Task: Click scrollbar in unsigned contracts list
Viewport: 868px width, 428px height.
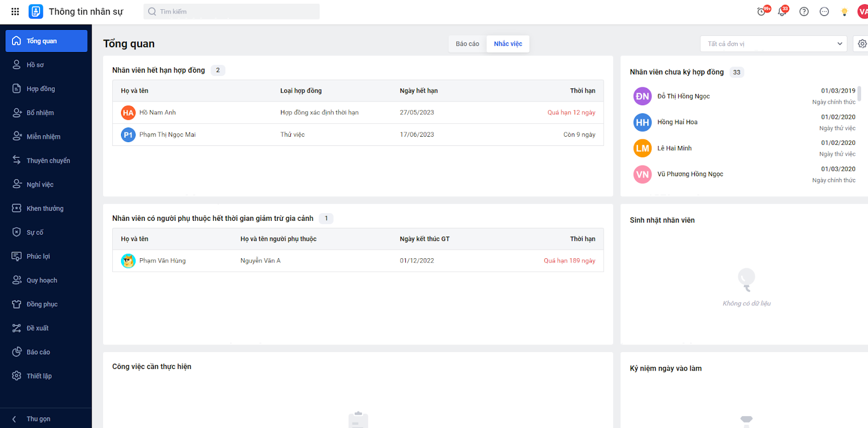Action: click(859, 94)
